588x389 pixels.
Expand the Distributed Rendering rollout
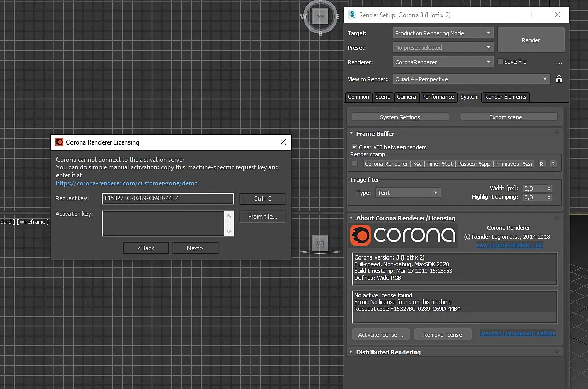pos(388,352)
